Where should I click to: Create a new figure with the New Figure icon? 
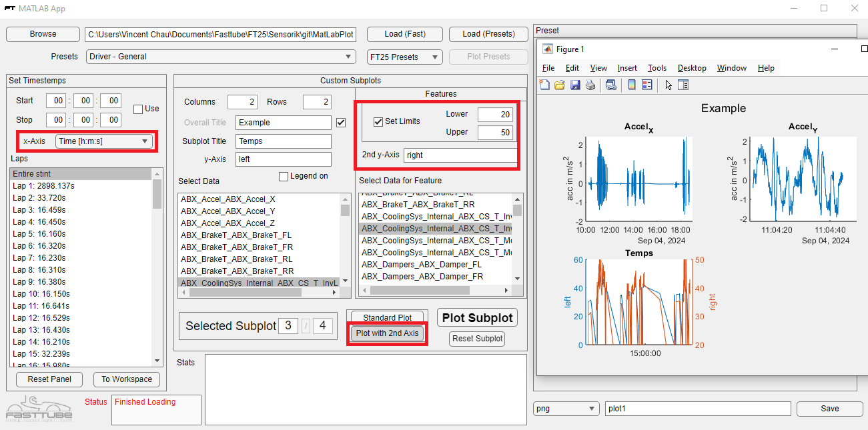(544, 85)
